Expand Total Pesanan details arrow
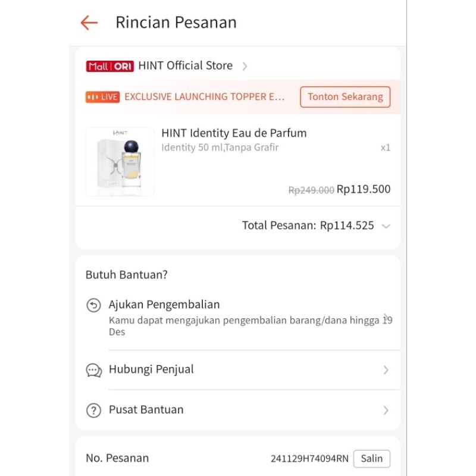 pos(386,226)
